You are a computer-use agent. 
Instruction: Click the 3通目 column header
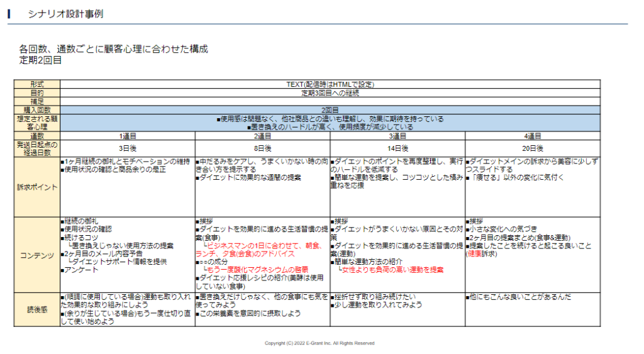(x=397, y=136)
